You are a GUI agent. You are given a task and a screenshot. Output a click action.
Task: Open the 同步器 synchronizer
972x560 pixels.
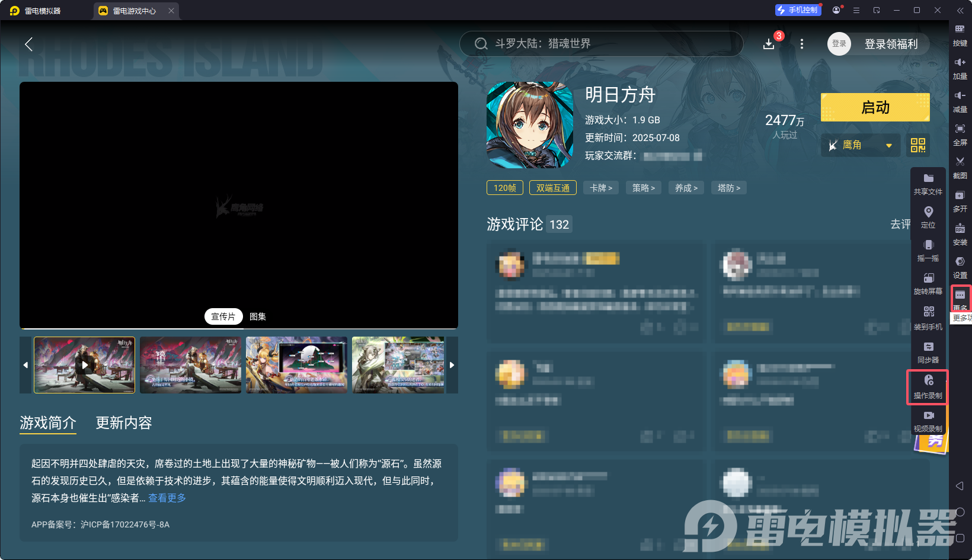click(x=928, y=352)
